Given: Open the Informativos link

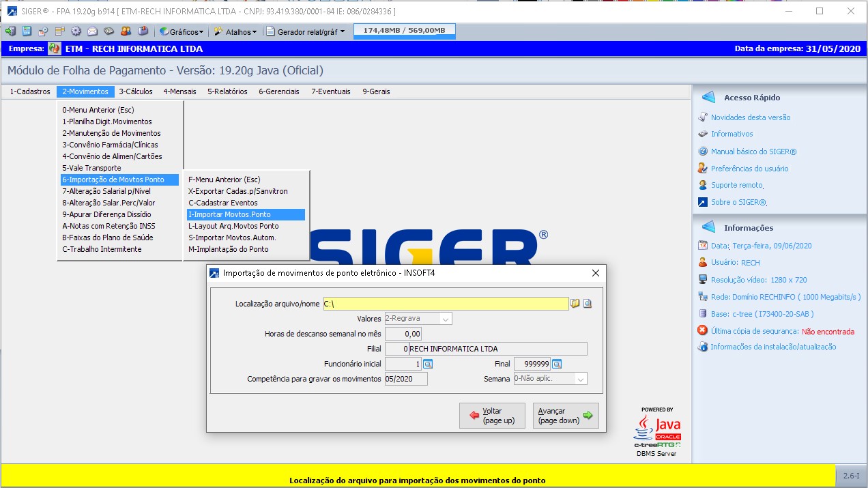Looking at the screenshot, I should tap(732, 134).
